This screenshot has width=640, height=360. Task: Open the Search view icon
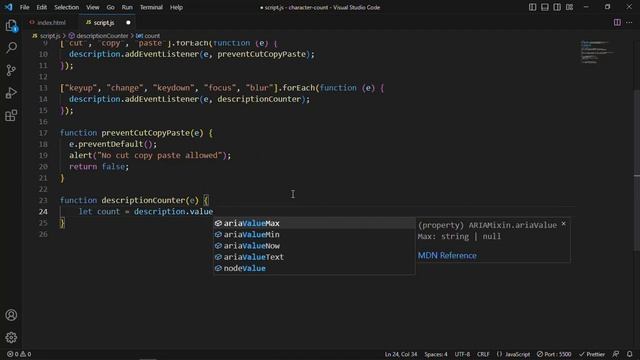[11, 48]
